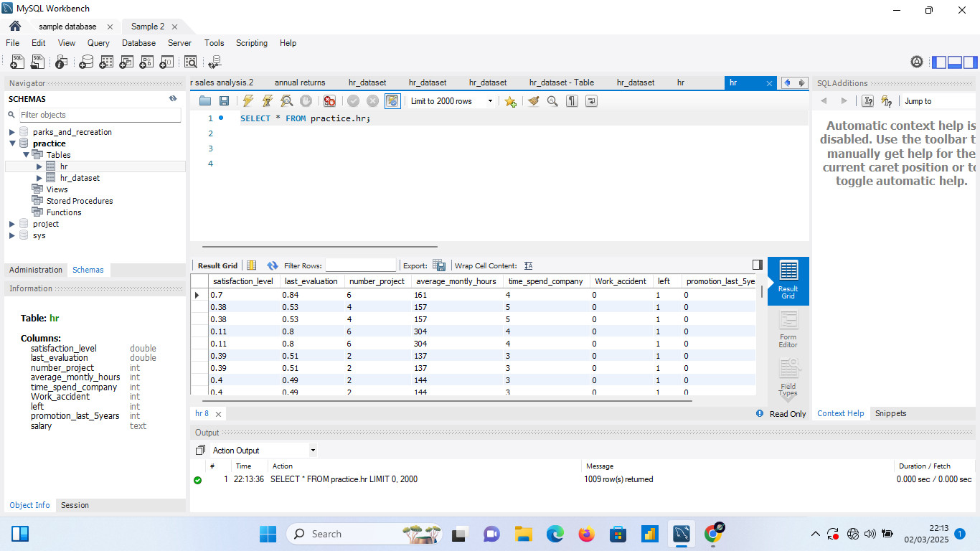
Task: Open the Scripting menu
Action: [252, 43]
